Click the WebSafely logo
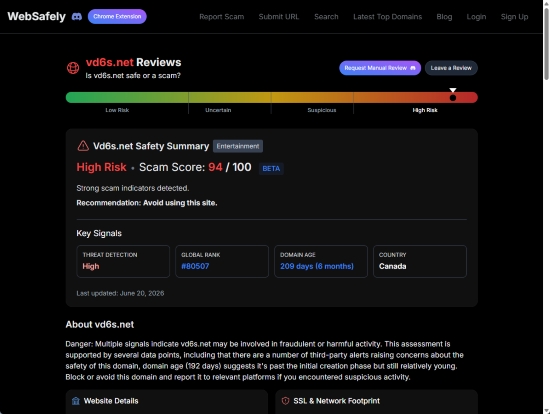The image size is (550, 414). click(x=36, y=16)
